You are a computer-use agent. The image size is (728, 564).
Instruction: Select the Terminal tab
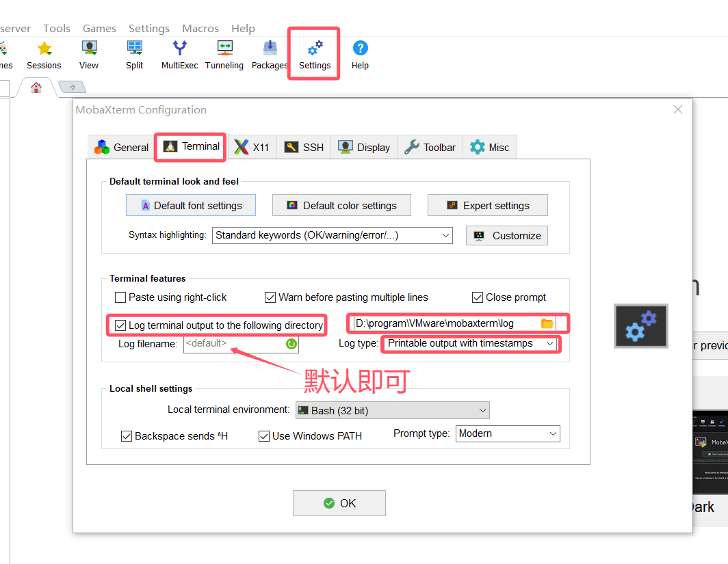(191, 146)
